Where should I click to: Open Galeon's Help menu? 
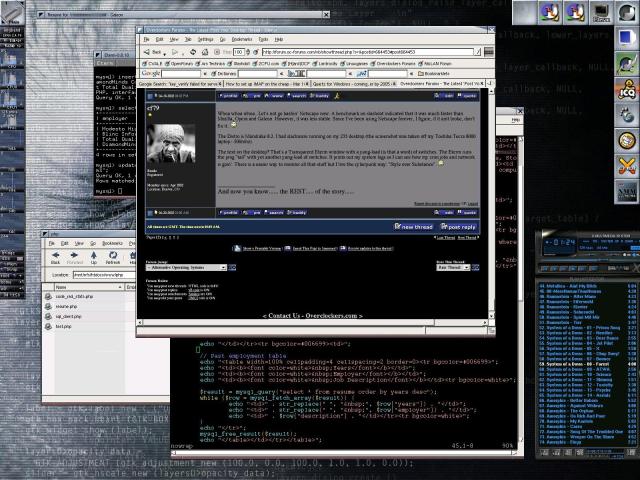point(279,39)
